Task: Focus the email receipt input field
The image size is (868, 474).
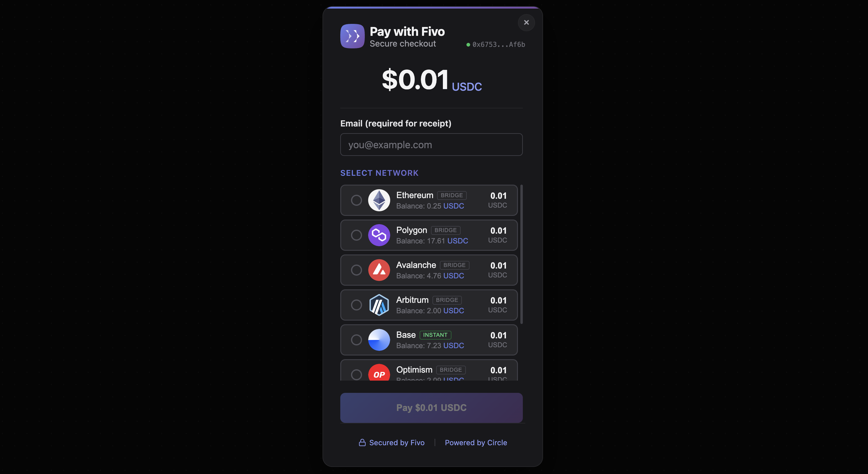Action: click(431, 145)
